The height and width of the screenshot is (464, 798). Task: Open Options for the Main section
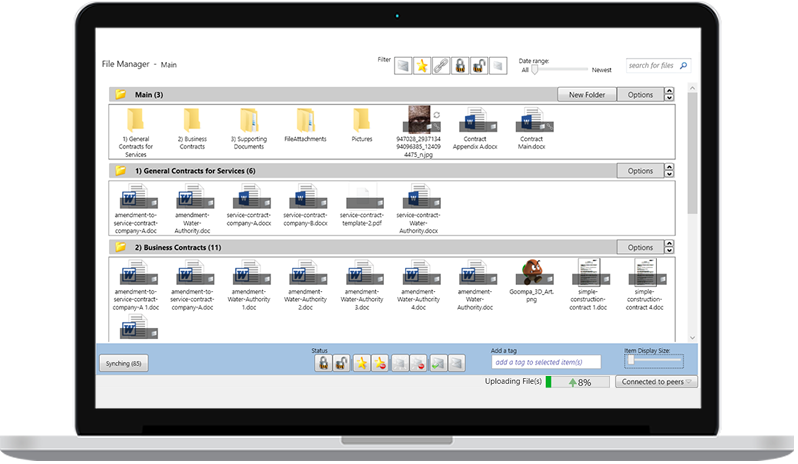(640, 95)
